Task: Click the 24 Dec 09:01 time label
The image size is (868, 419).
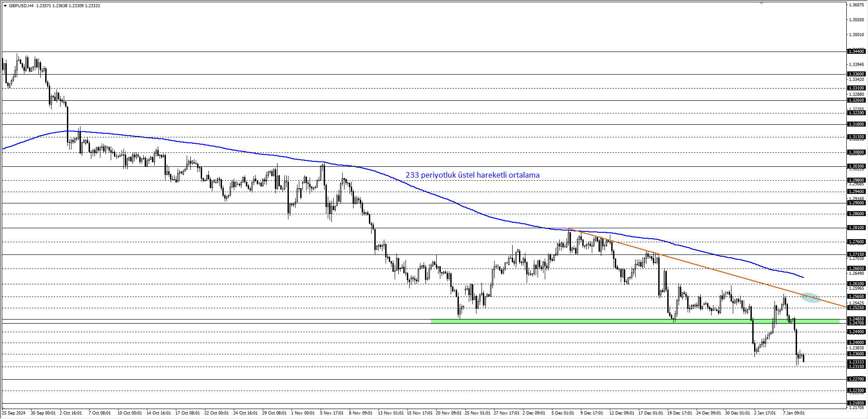Action: click(709, 413)
